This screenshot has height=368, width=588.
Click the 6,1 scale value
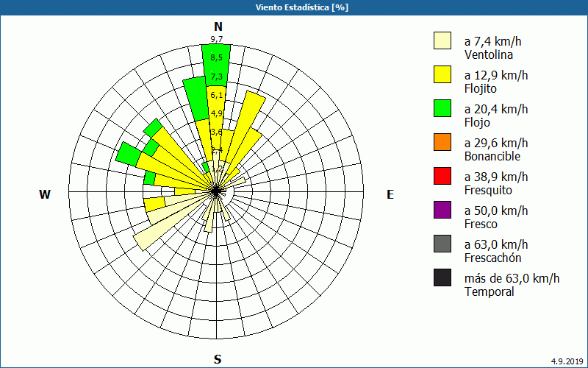[x=216, y=95]
